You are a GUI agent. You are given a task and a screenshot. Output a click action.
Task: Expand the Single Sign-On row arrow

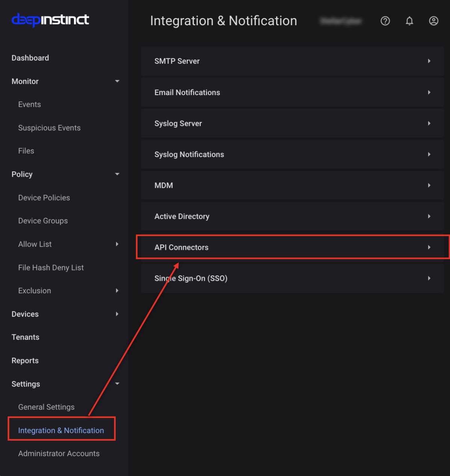click(429, 278)
